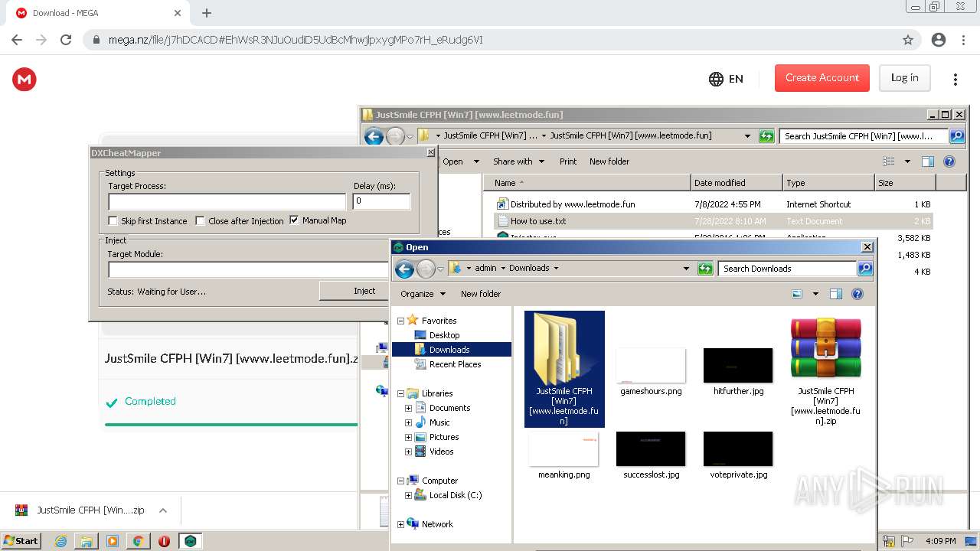Click the Back button in the JustSmile Explorer window

click(374, 136)
